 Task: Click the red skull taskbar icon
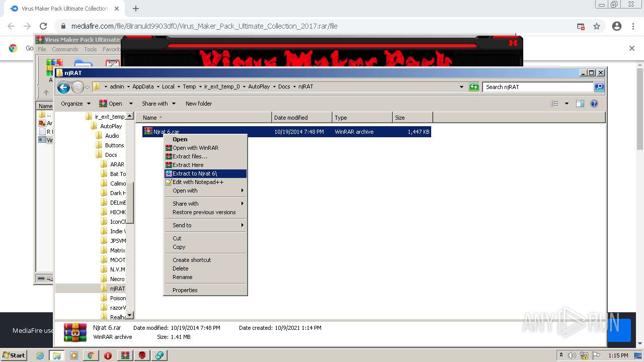pyautogui.click(x=142, y=355)
